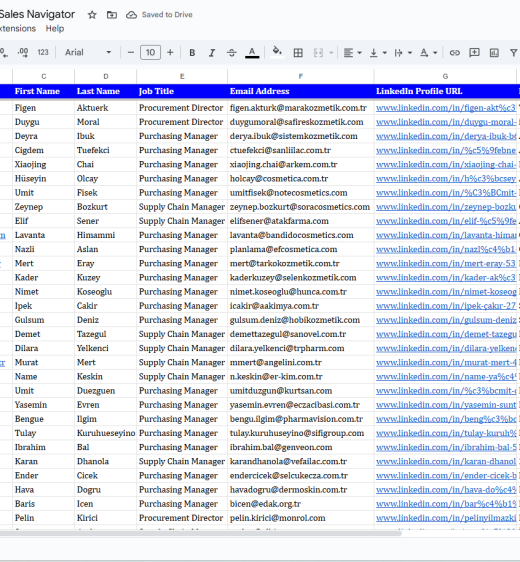The height and width of the screenshot is (562, 520).
Task: Select cell with gulsum.deniz@hobikozmetik.com
Action: 301,320
